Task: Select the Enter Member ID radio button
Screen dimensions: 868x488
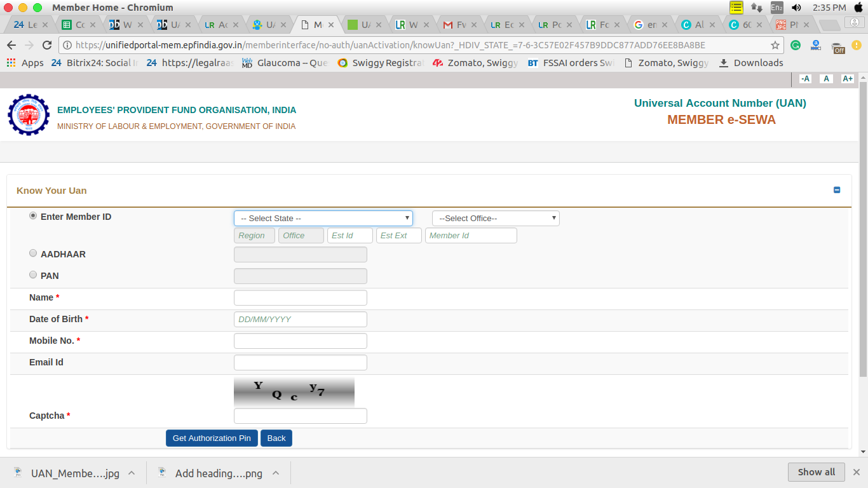Action: click(x=33, y=216)
